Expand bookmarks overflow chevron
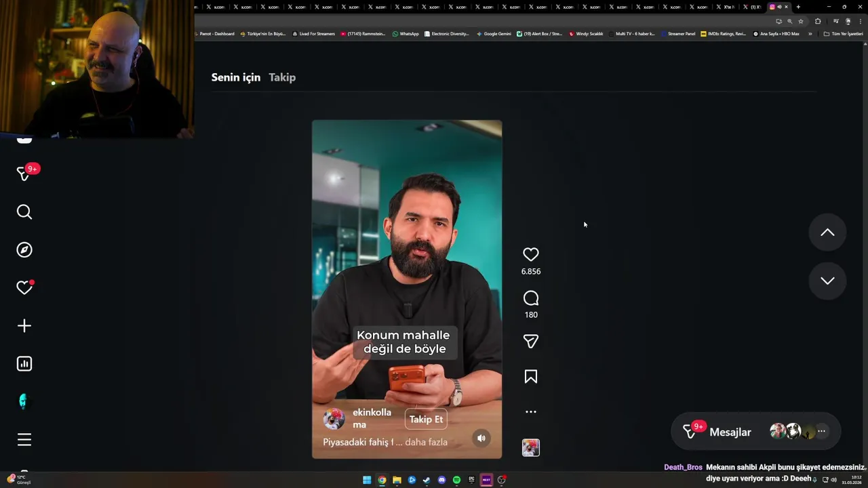Image resolution: width=868 pixels, height=488 pixels. [810, 34]
